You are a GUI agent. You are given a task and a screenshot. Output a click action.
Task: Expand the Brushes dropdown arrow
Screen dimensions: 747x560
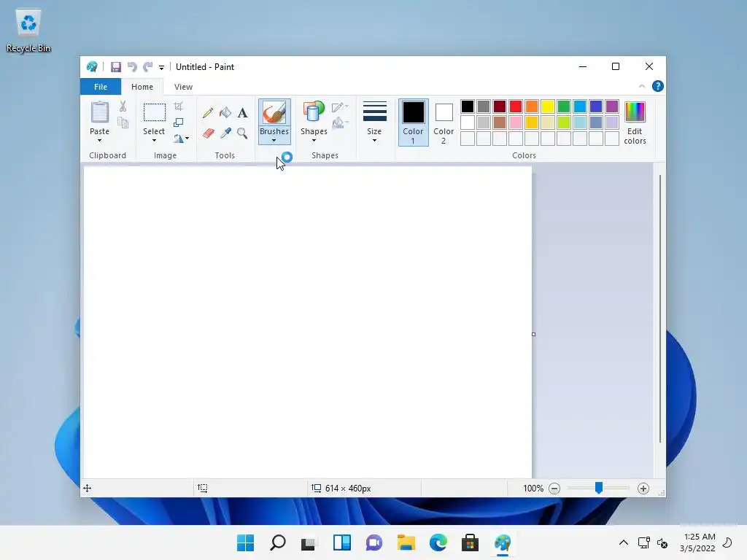274,141
